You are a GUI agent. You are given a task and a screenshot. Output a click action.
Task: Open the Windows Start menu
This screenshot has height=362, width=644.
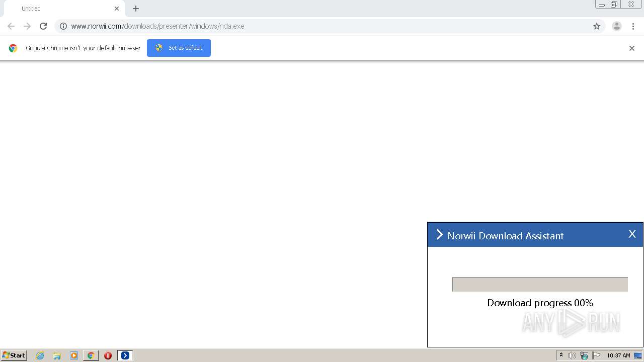pyautogui.click(x=14, y=355)
